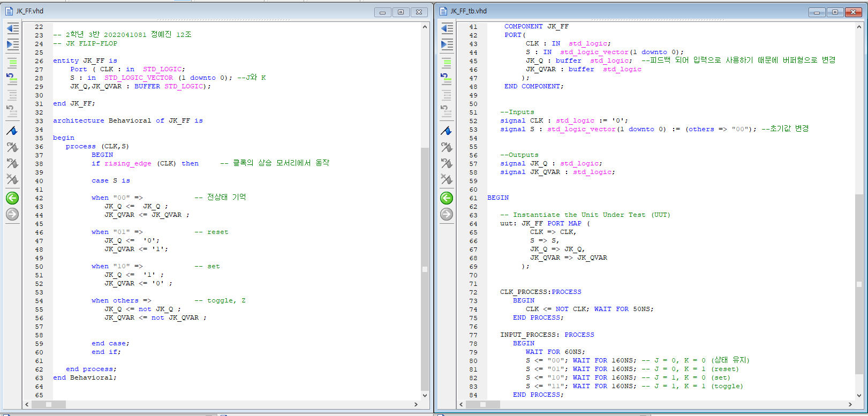Click the 'END COMPONENT;' line
This screenshot has width=868, height=416.
click(x=534, y=87)
